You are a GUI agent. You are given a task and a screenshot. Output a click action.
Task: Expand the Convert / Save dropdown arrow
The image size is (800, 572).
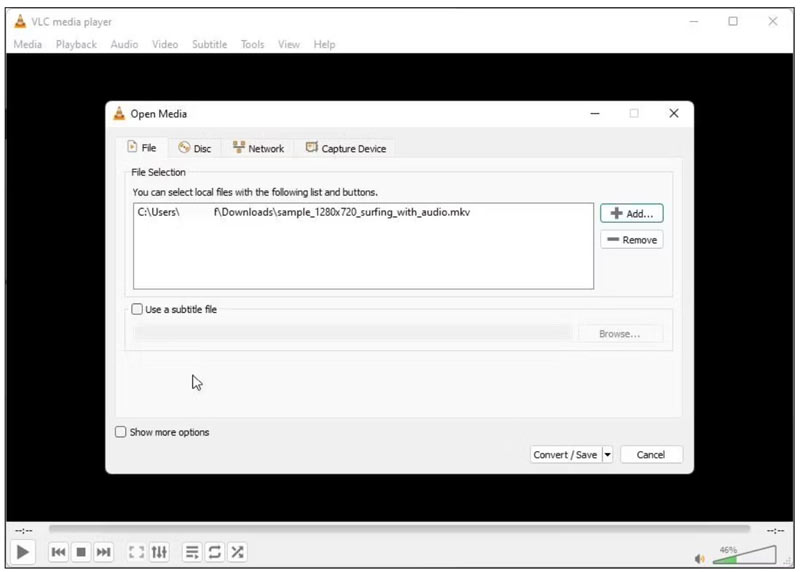click(607, 455)
